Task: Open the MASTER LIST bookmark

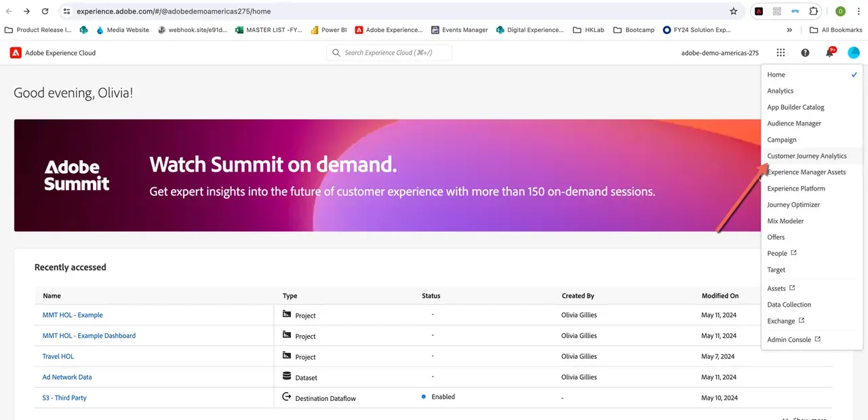Action: pos(269,30)
